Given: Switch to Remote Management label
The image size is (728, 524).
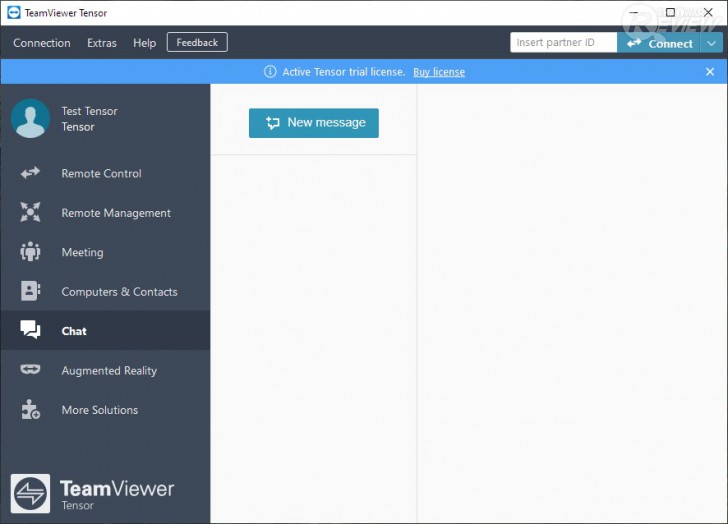Looking at the screenshot, I should click(x=116, y=213).
